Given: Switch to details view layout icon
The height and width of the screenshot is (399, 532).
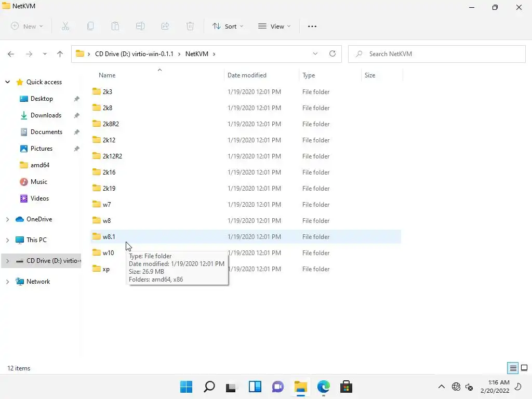Looking at the screenshot, I should tap(513, 368).
